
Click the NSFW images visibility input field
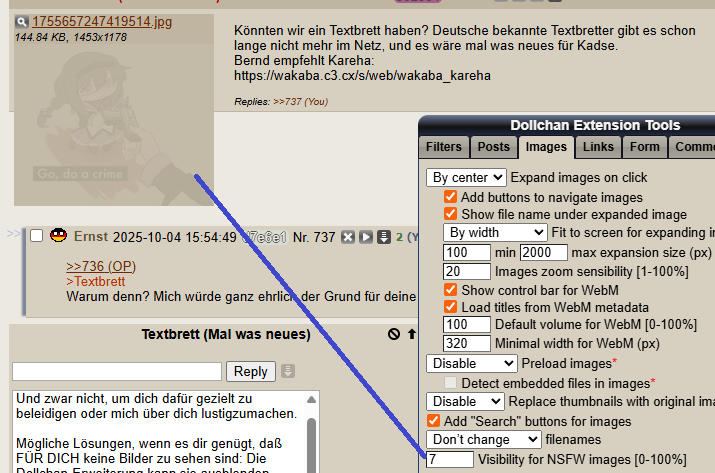pyautogui.click(x=450, y=459)
